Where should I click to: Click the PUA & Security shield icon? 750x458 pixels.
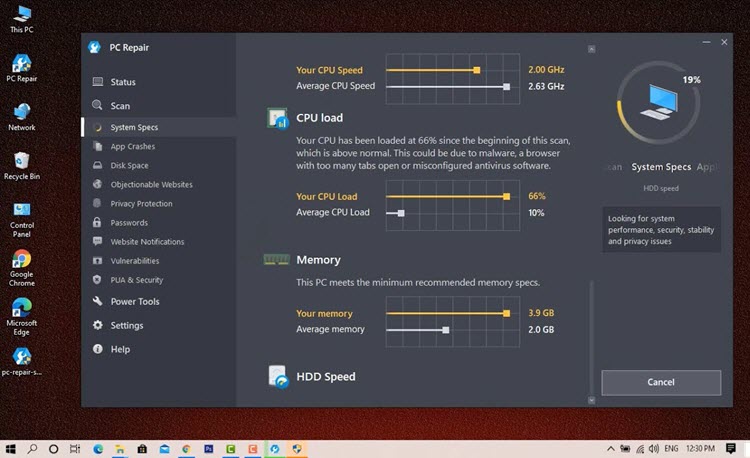tap(97, 280)
